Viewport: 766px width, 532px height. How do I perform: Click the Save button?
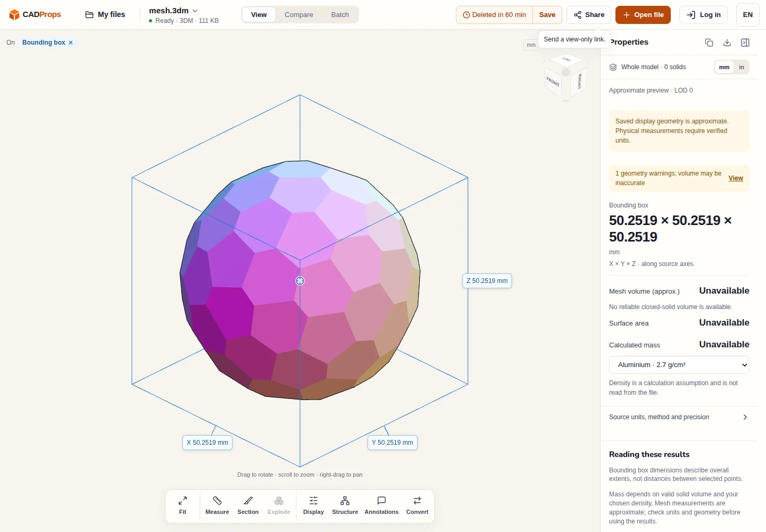point(547,15)
